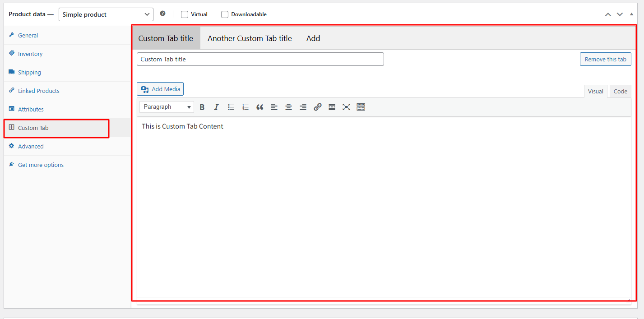This screenshot has width=644, height=319.
Task: Check the Downloadable option
Action: (x=225, y=14)
